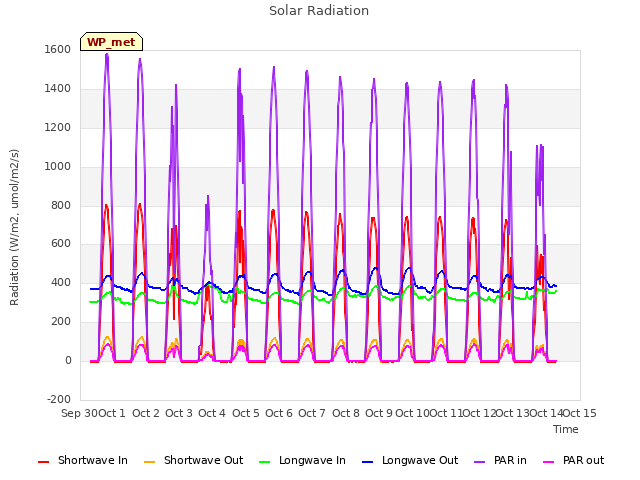640x480 pixels.
Task: Click the Sep 30 x-axis tick label
Action: 80,413
